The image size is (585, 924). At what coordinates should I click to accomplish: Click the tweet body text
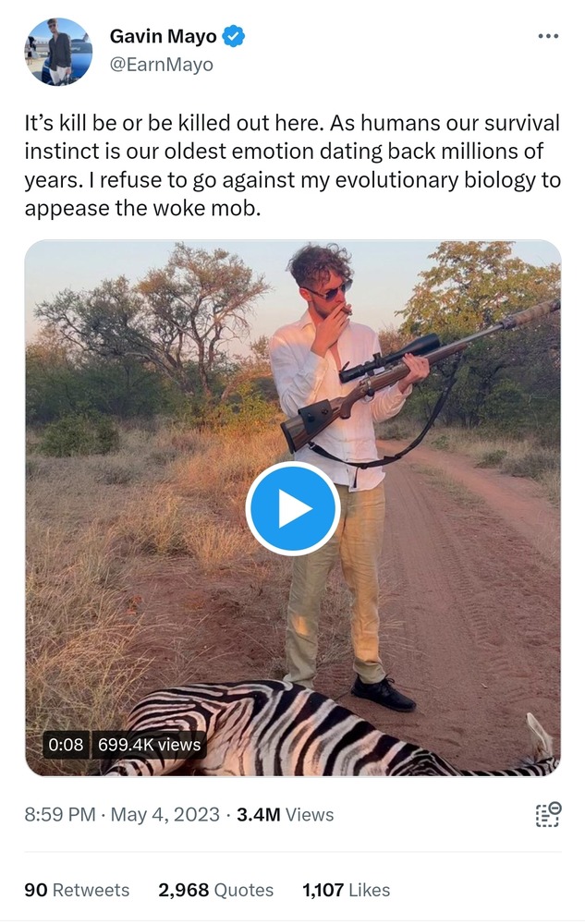pos(292,165)
